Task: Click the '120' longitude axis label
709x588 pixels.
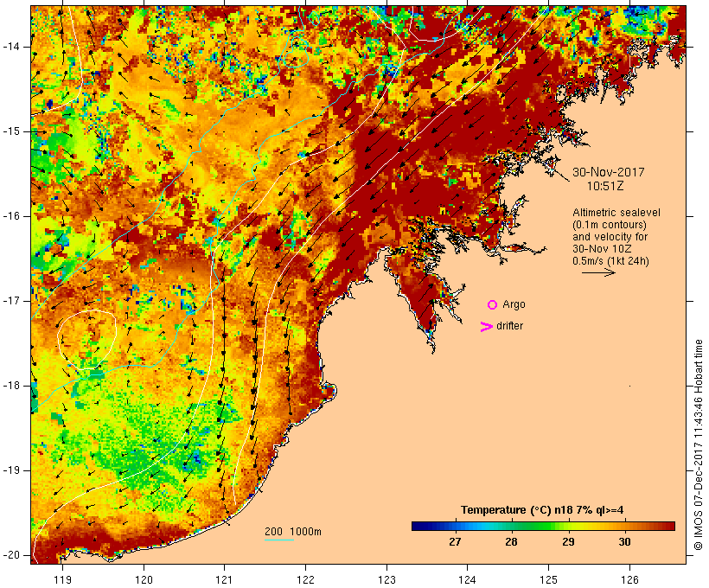Action: (x=144, y=579)
